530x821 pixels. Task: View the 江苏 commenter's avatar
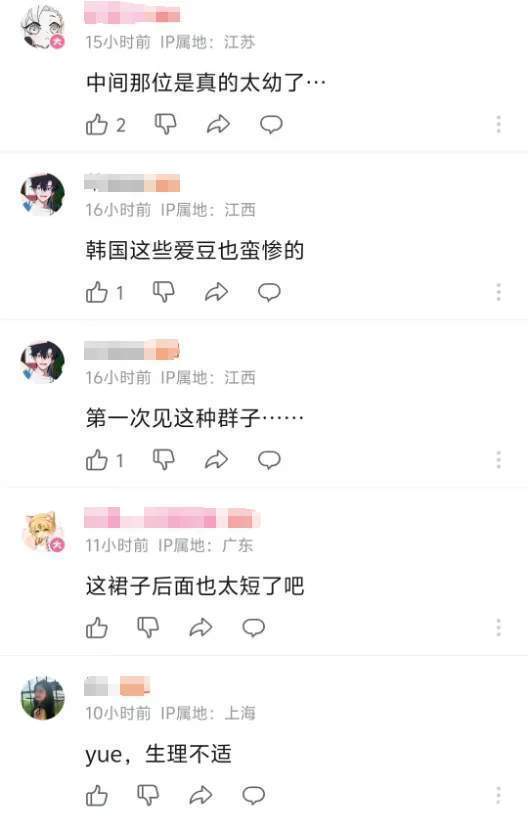point(42,26)
